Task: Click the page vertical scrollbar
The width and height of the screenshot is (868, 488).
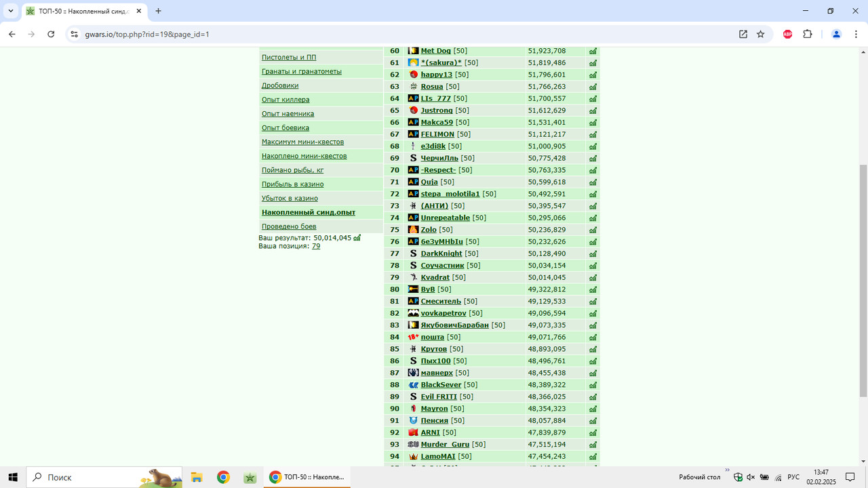Action: [x=863, y=281]
